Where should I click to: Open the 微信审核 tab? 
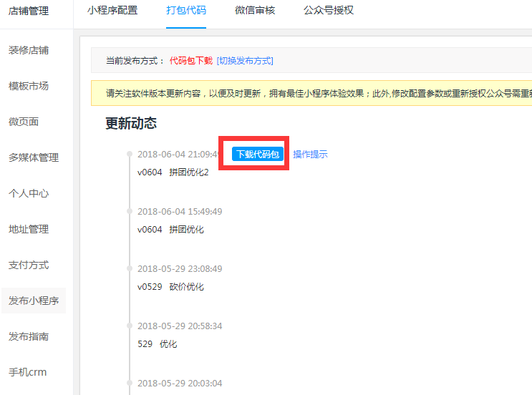tap(255, 11)
